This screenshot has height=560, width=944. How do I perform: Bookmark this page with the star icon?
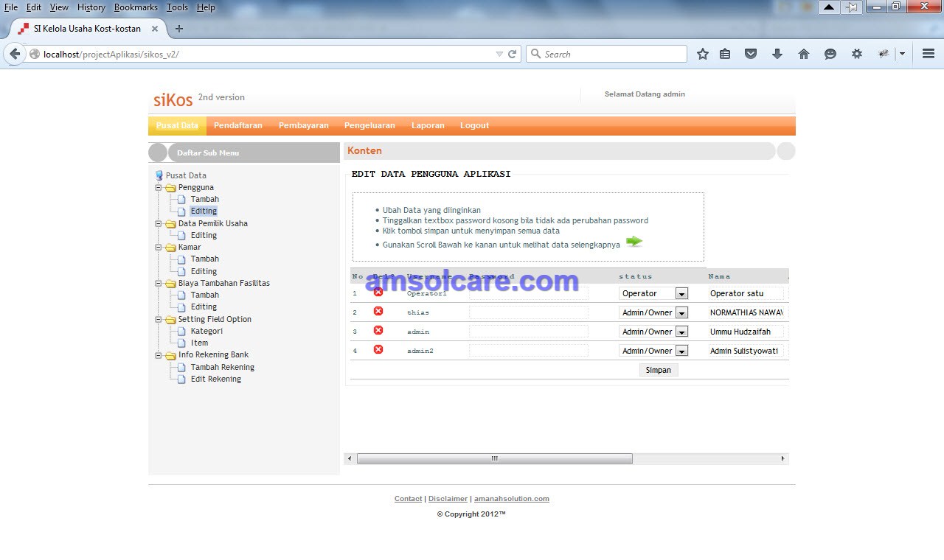click(x=703, y=54)
